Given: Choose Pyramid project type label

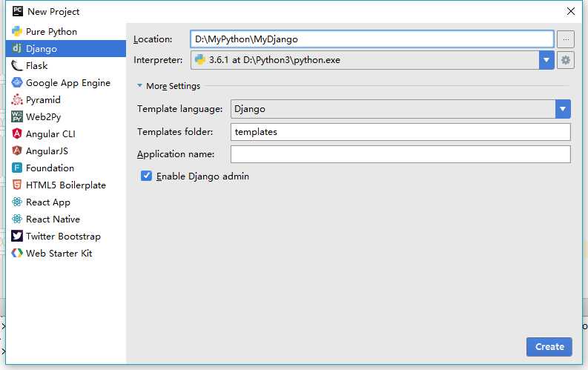Looking at the screenshot, I should (43, 100).
